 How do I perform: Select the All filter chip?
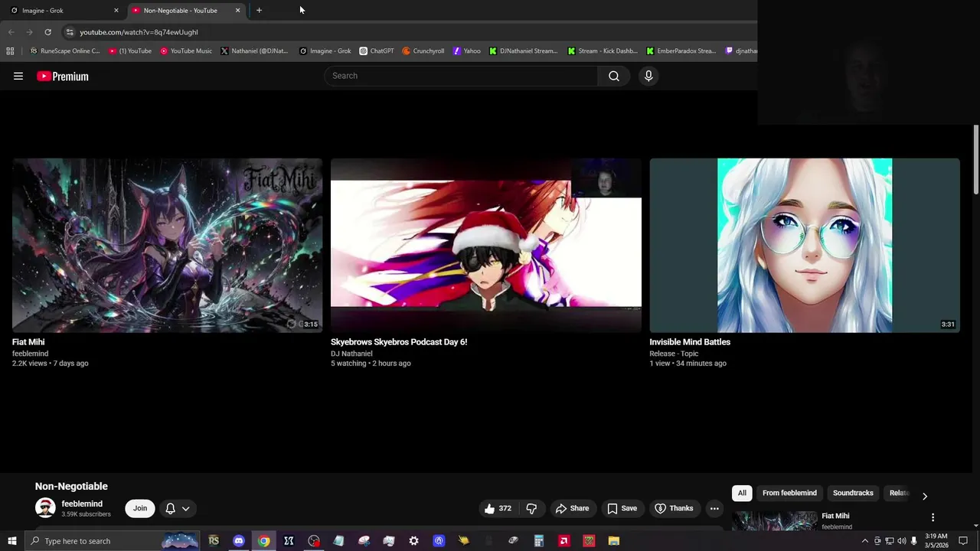[x=742, y=493]
